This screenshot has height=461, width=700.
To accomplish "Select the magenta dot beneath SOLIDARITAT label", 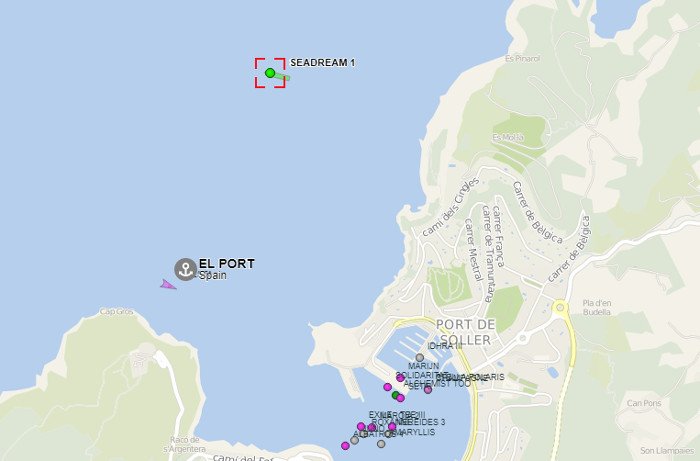I will 400,378.
